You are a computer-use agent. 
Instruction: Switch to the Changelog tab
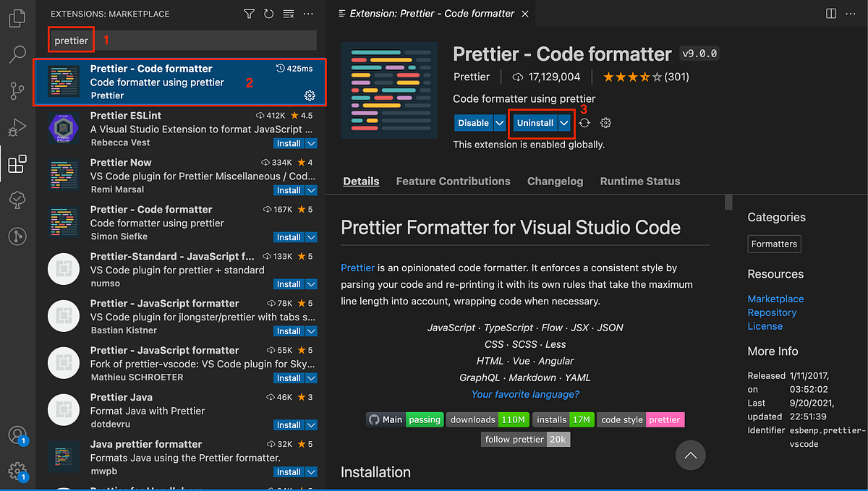[x=555, y=182]
